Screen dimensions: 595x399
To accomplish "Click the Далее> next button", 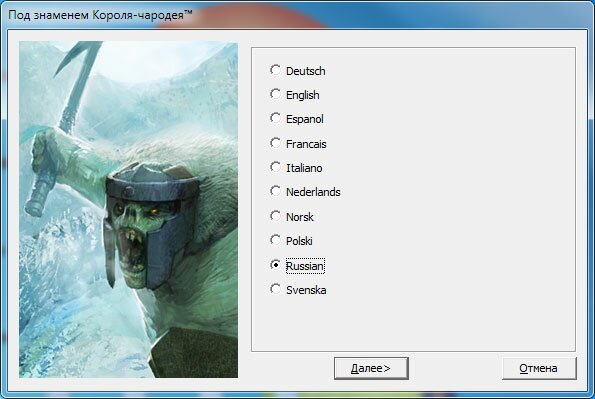I will 371,368.
